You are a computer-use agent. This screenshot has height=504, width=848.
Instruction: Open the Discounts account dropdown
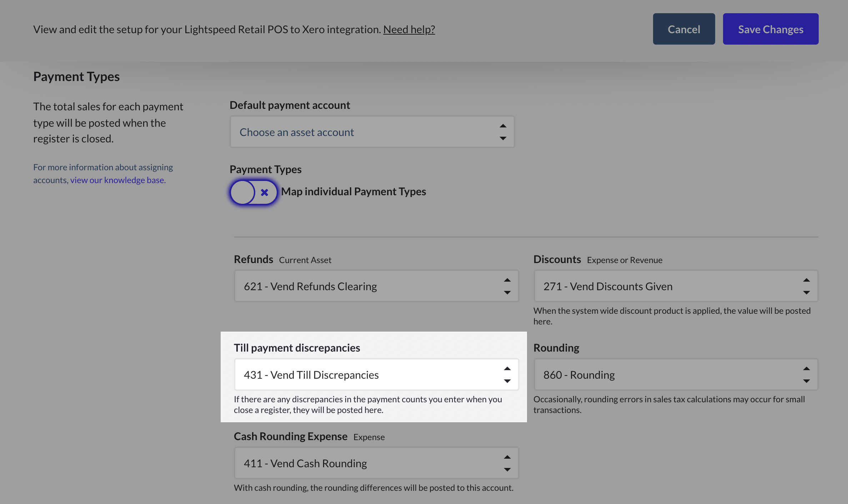[x=676, y=286]
